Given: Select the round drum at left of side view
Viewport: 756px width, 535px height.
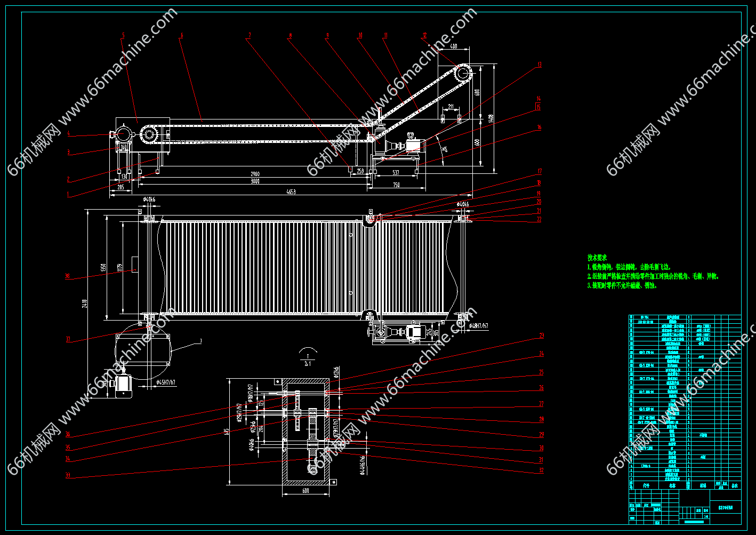Looking at the screenshot, I should point(123,133).
